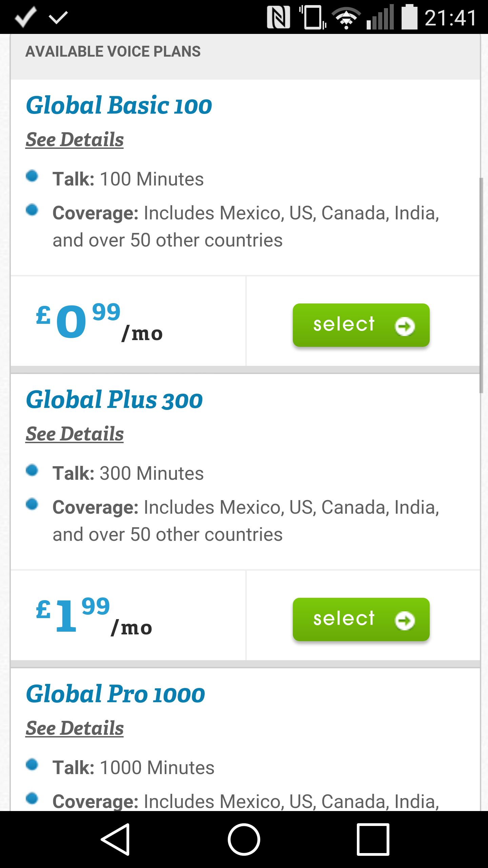
Task: Tap the Android back navigation icon
Action: pyautogui.click(x=116, y=840)
